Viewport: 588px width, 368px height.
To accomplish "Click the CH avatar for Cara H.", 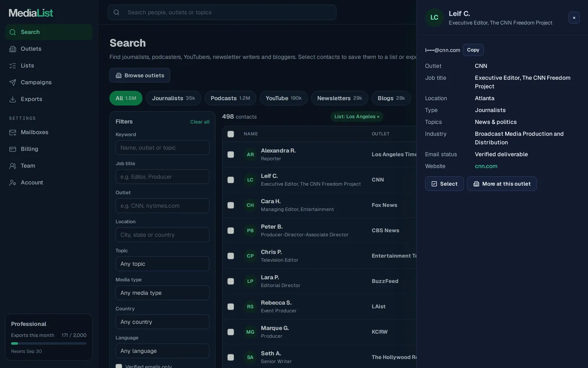I will (x=250, y=205).
